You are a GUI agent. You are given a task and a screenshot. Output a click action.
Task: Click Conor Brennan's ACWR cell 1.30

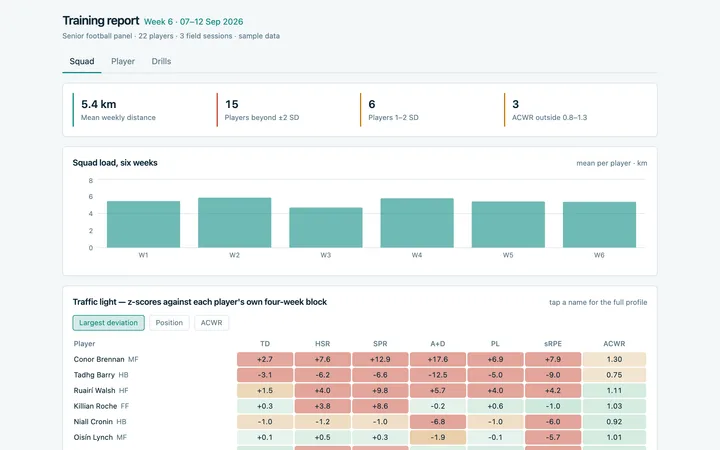[x=614, y=360]
